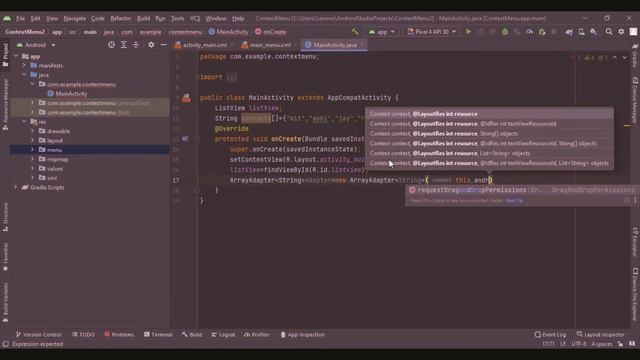Open the Version Control tool window
This screenshot has width=640, height=360.
point(38,335)
